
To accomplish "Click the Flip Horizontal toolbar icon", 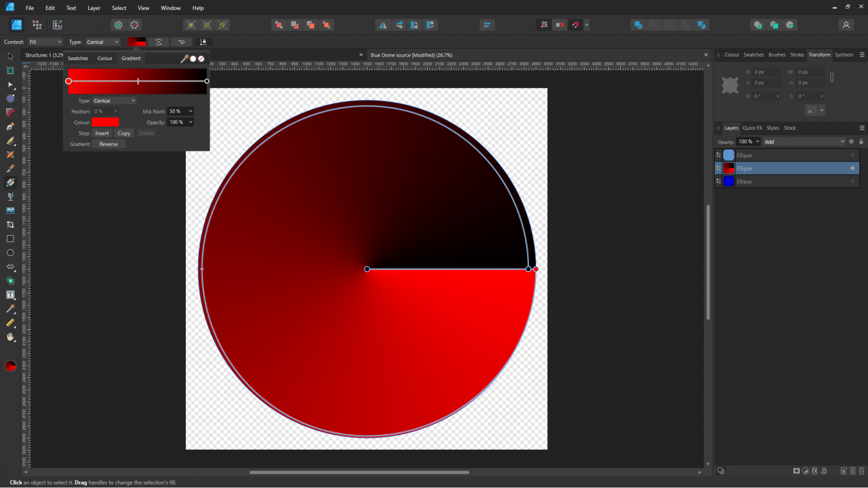I will tap(382, 25).
